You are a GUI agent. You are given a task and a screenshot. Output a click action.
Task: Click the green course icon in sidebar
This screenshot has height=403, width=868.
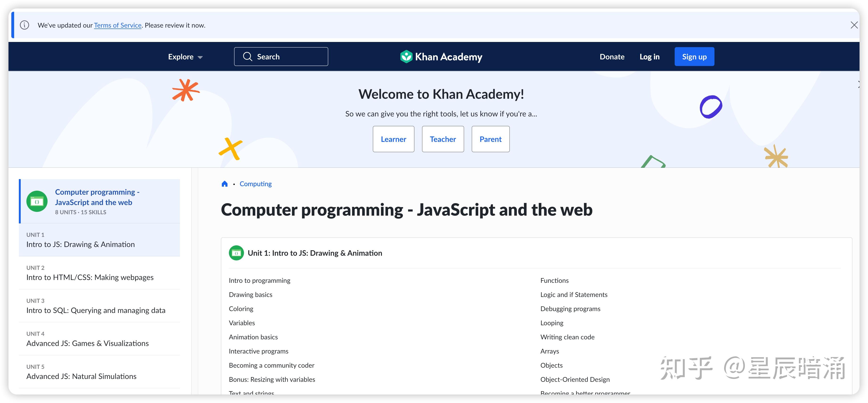pos(37,202)
